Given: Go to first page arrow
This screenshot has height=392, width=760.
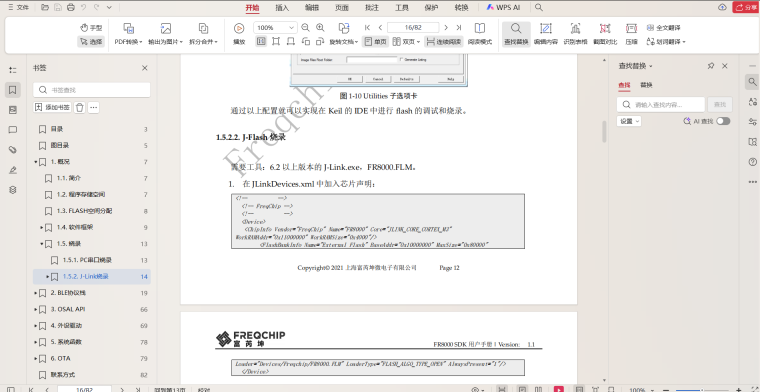Looking at the screenshot, I should pos(367,28).
